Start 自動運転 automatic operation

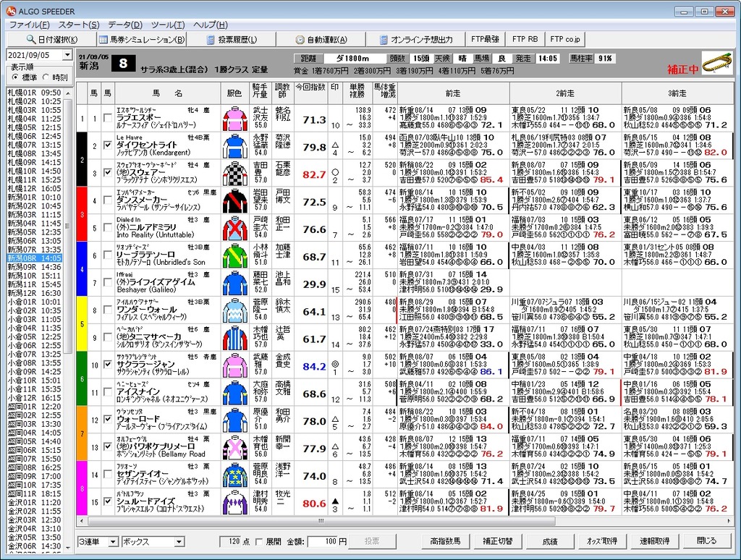point(321,40)
